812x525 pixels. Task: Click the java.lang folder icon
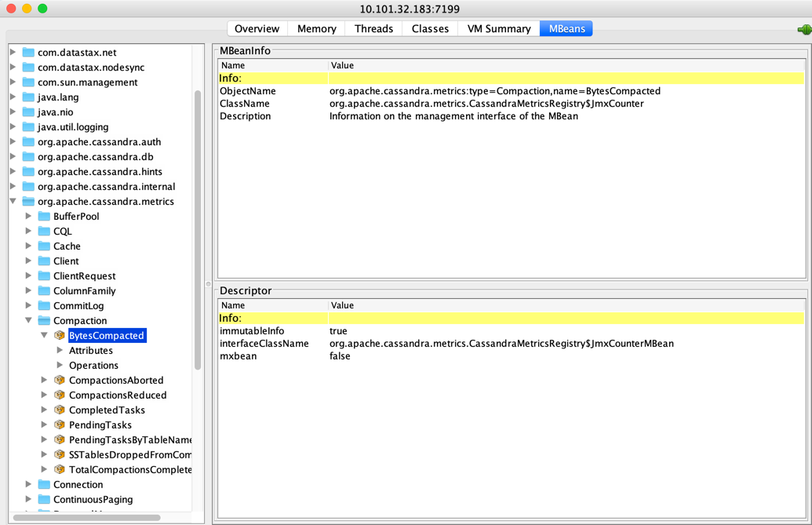[29, 97]
